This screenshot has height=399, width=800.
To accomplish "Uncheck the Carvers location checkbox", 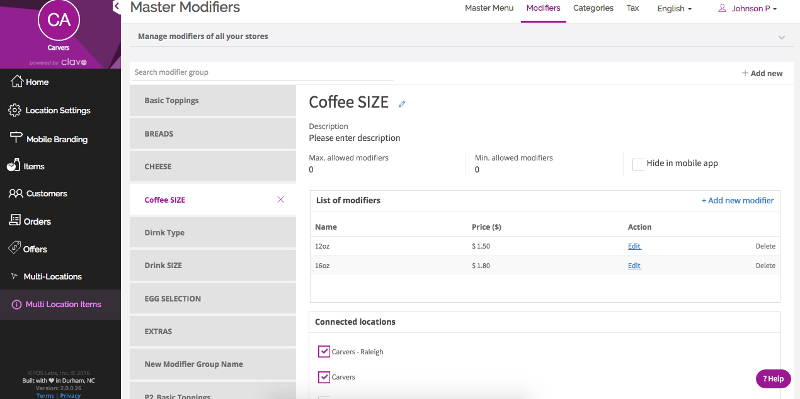I will click(x=323, y=377).
